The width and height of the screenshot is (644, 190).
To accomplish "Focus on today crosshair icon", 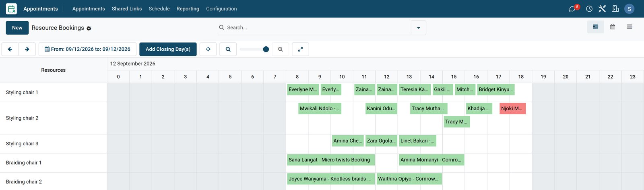I will point(208,49).
